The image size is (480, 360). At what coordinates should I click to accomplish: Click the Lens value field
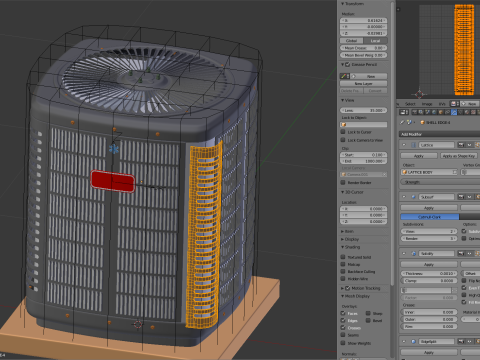[364, 110]
